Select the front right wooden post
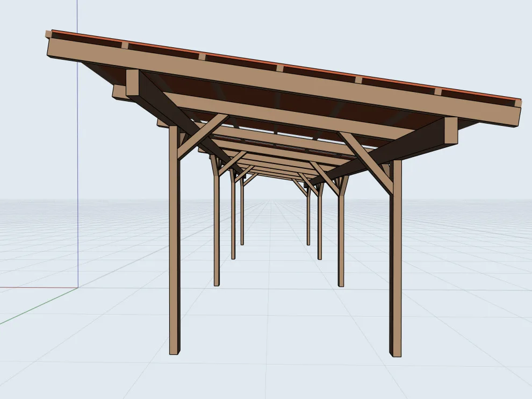 (396, 258)
